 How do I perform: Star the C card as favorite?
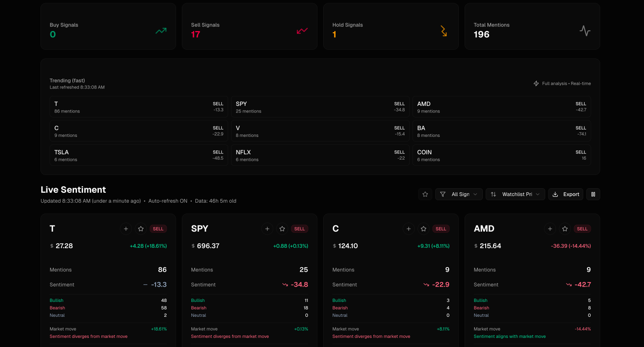[424, 229]
